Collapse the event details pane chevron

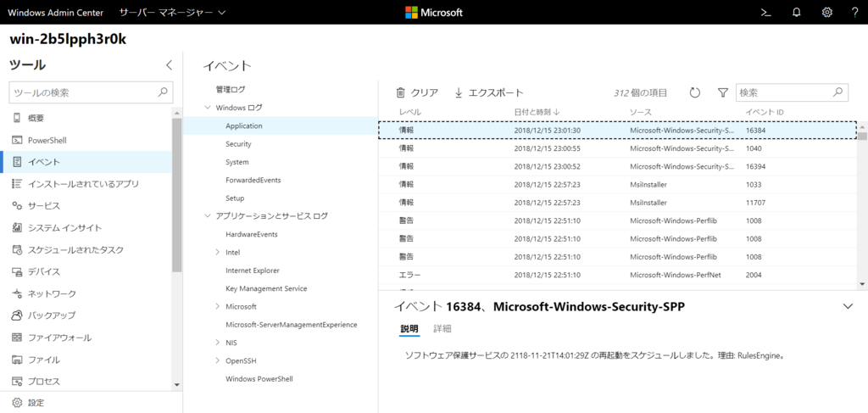848,305
